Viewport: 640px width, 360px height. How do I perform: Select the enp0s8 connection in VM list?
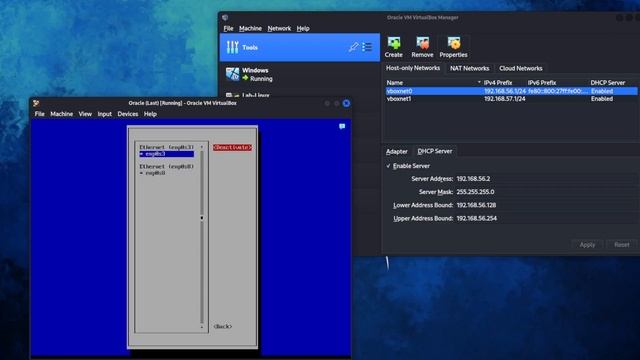click(x=152, y=173)
